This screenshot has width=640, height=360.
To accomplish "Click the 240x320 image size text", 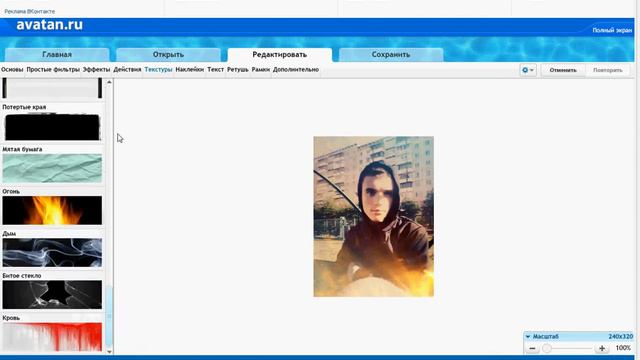I will 620,337.
